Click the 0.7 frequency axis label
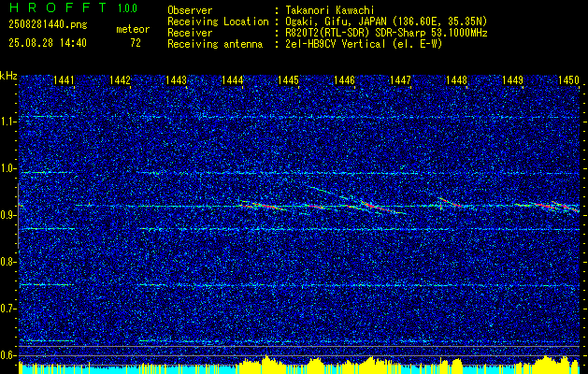This screenshot has height=374, width=588. (8, 309)
